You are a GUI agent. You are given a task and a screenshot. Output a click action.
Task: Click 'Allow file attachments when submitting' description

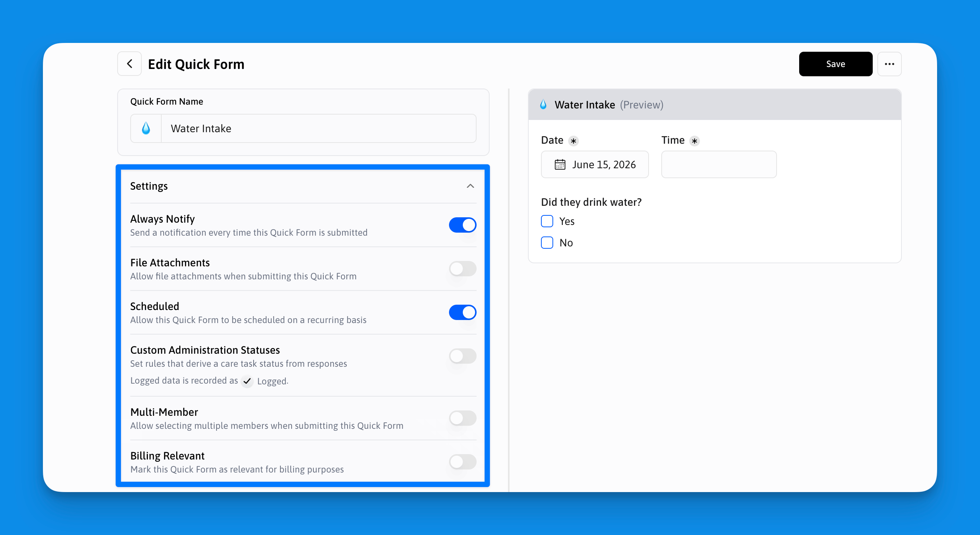point(243,276)
